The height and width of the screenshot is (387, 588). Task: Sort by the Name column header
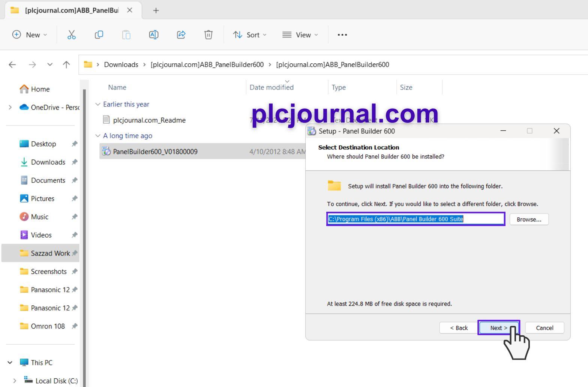pos(117,87)
